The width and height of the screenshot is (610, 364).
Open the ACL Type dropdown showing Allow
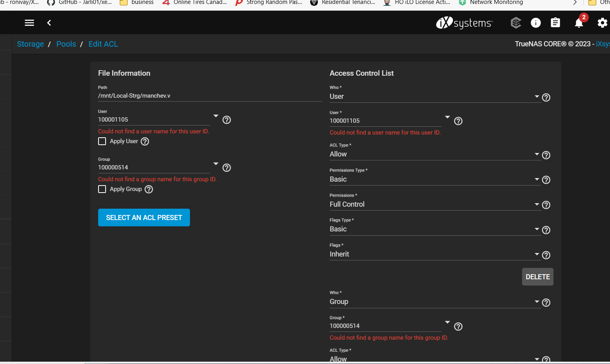(x=434, y=154)
